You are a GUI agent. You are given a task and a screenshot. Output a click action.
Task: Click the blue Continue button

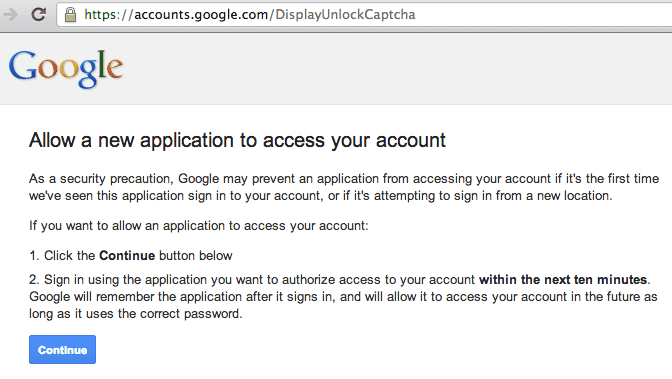[x=63, y=349]
